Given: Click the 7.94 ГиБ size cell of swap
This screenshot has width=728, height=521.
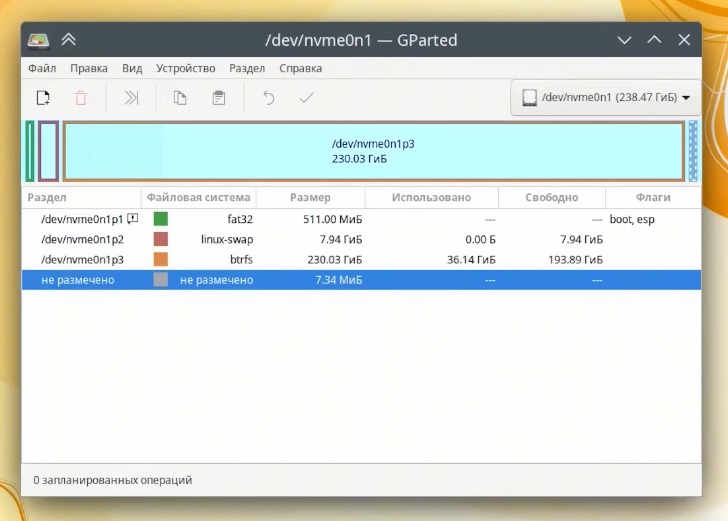Looking at the screenshot, I should pos(340,239).
